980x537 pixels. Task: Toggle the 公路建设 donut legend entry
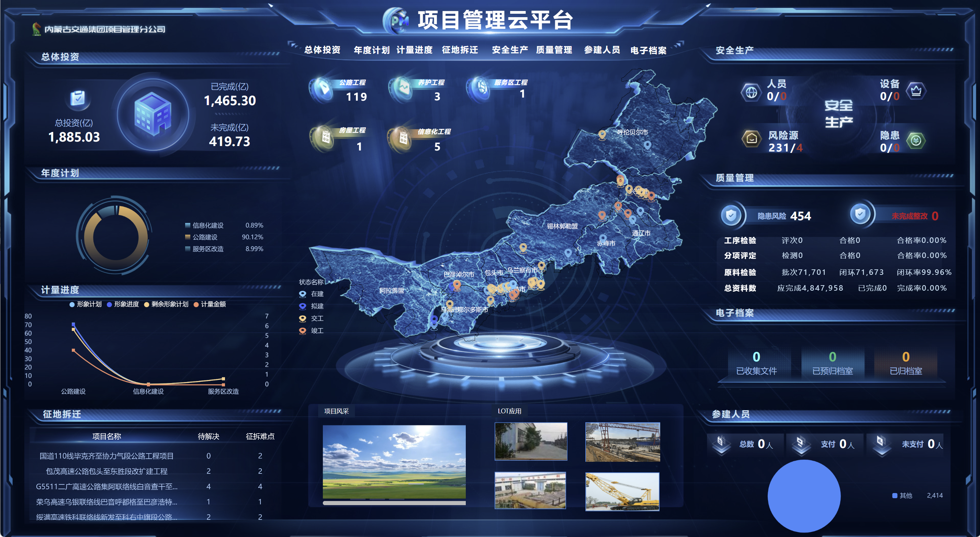[x=204, y=237]
